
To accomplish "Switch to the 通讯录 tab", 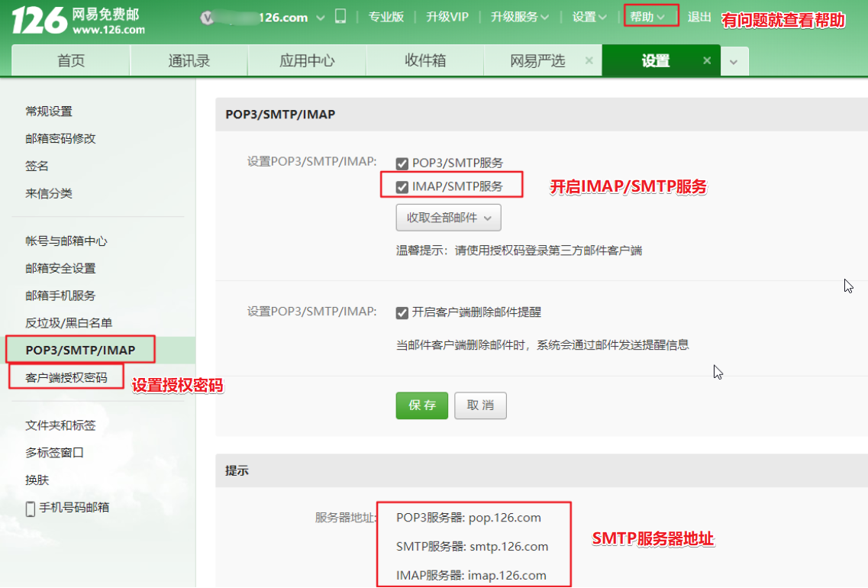I will (x=189, y=60).
